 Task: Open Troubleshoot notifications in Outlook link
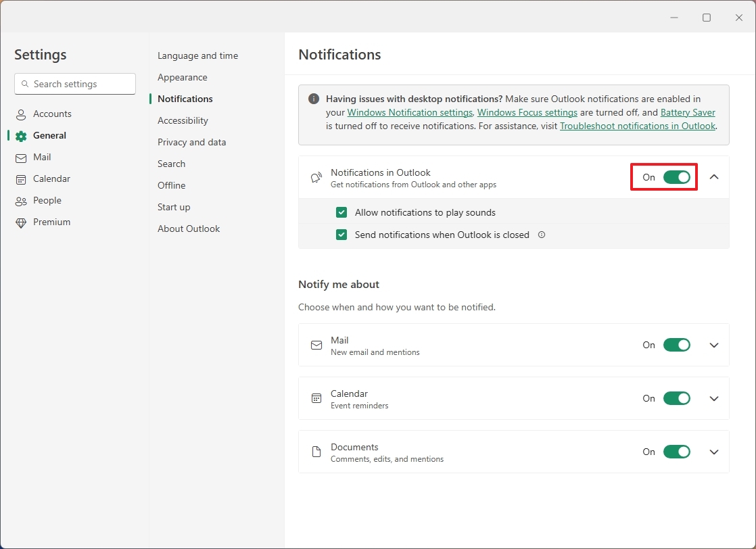638,126
